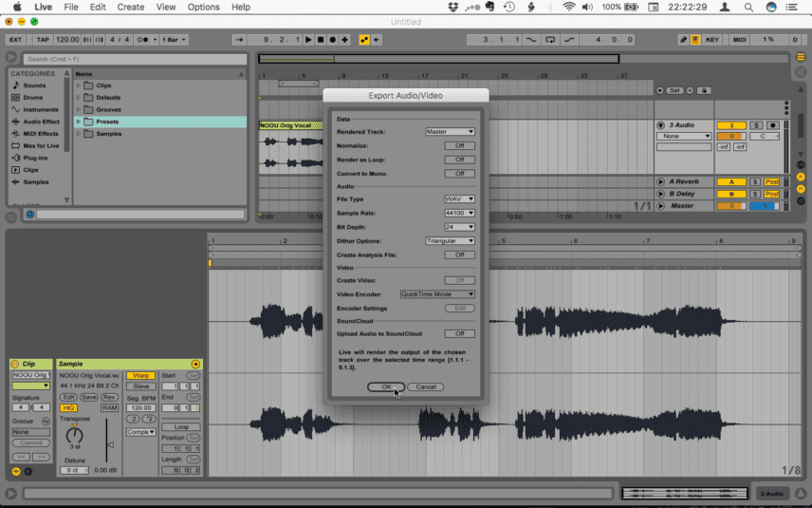Click the clip gain slider
Image resolution: width=812 pixels, height=508 pixels.
pos(108,441)
